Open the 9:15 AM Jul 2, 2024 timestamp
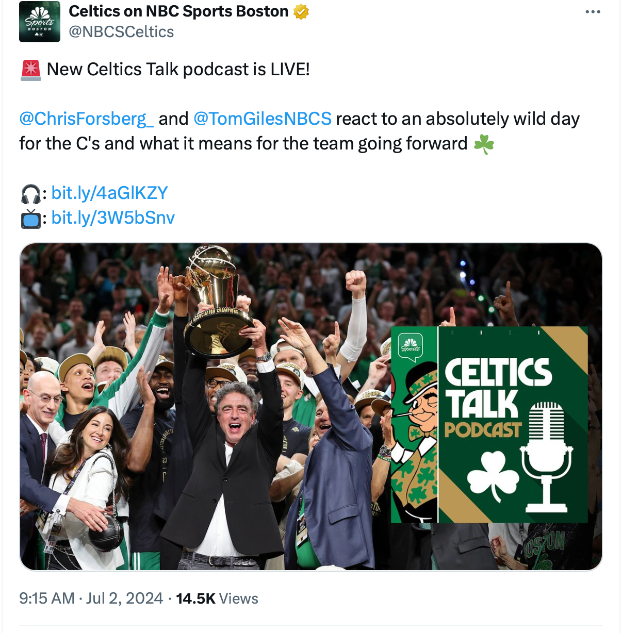 coord(91,598)
